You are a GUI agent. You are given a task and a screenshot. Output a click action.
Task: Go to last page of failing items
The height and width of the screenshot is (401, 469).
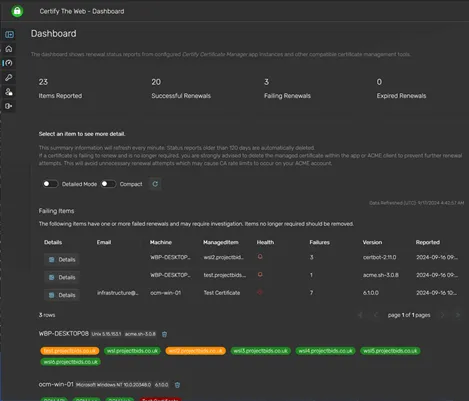click(458, 315)
